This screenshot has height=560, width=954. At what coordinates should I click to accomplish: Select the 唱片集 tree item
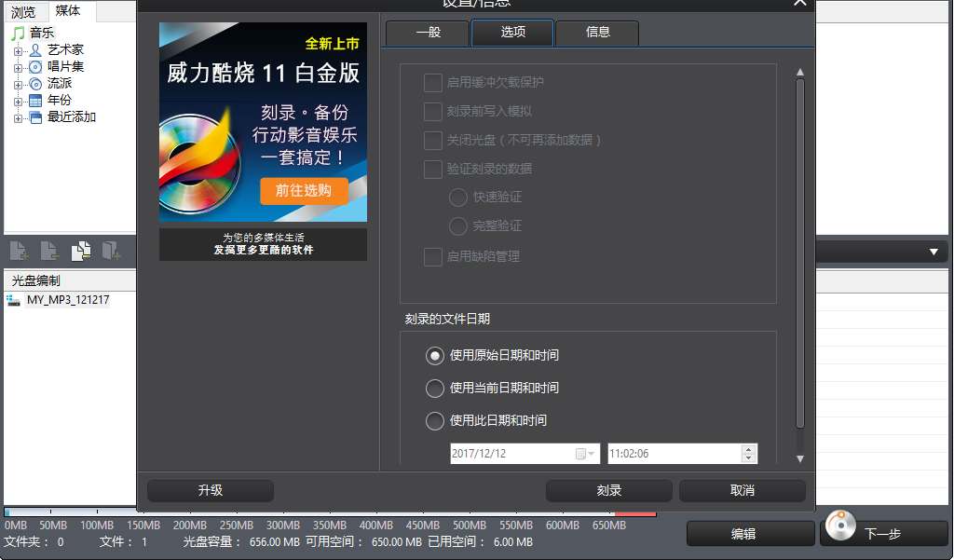click(x=66, y=67)
